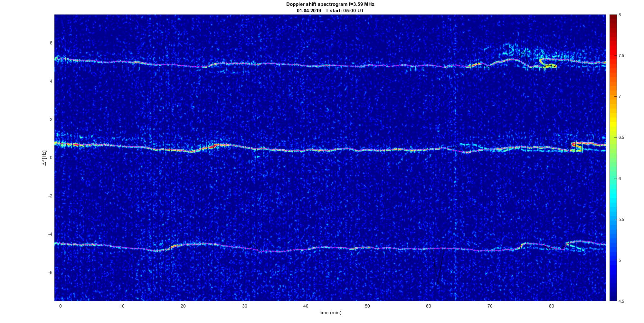This screenshot has width=644, height=323.
Task: Click the dark red top of the colorbar
Action: point(613,18)
